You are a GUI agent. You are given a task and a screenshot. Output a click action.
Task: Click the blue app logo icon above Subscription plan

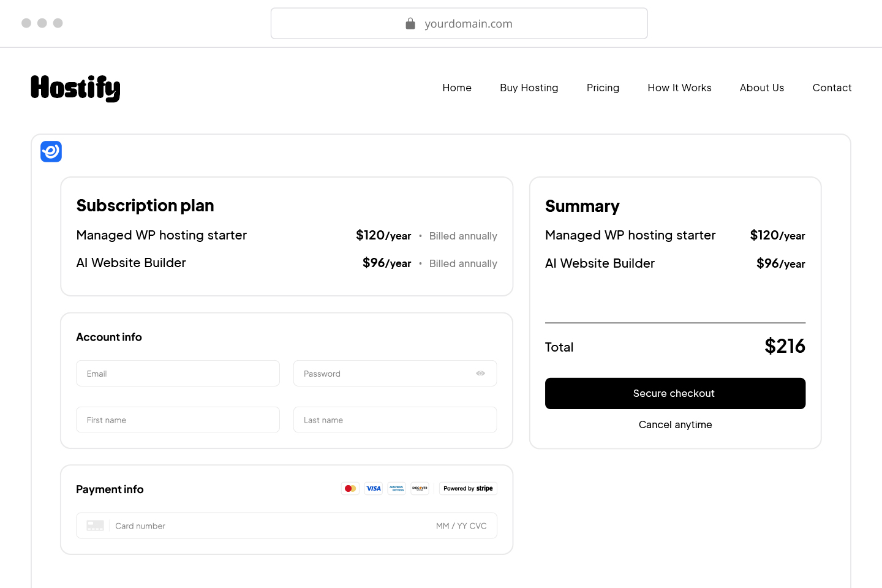[51, 151]
